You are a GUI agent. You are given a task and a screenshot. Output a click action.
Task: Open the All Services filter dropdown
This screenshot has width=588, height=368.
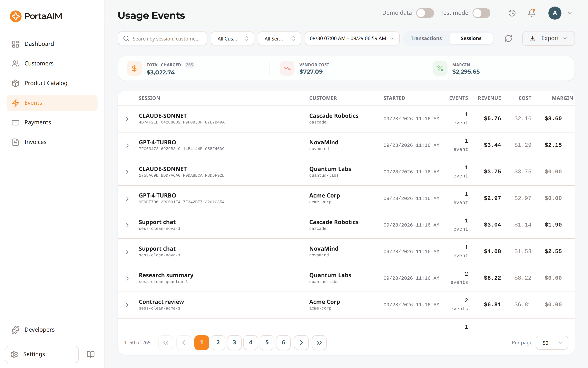pyautogui.click(x=280, y=38)
